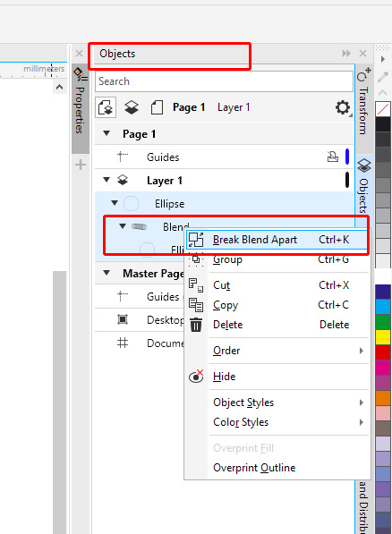Click the Show Object Properties view icon
The width and height of the screenshot is (392, 534).
[106, 107]
